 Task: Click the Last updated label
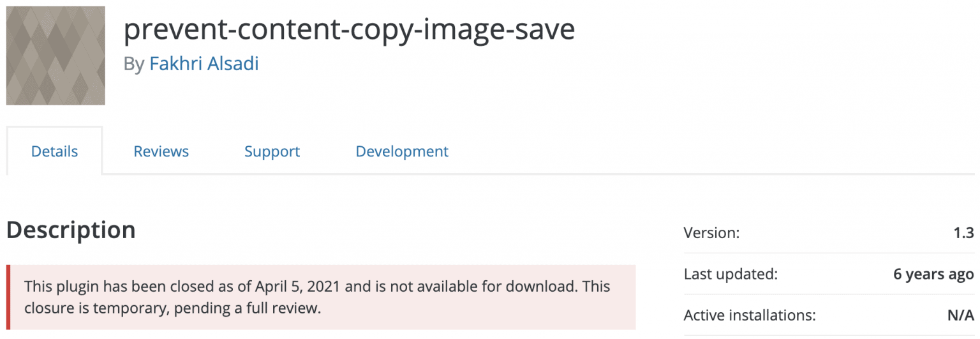[731, 275]
